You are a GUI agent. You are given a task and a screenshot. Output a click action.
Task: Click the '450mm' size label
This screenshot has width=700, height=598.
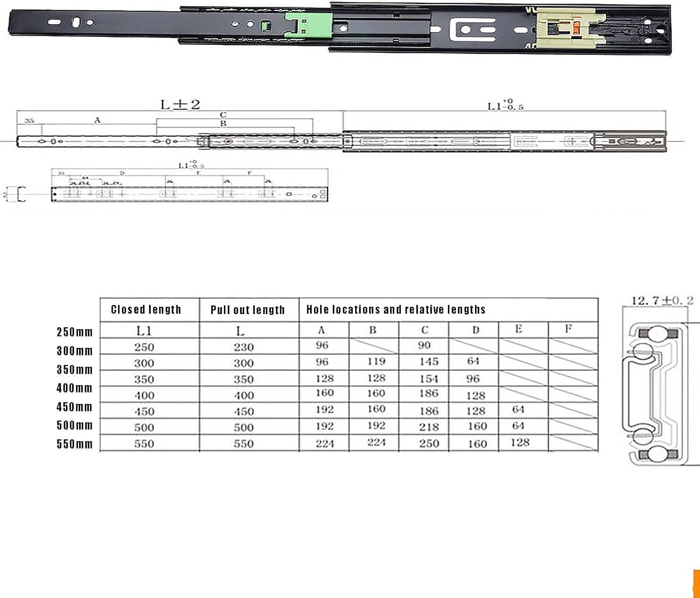(75, 407)
